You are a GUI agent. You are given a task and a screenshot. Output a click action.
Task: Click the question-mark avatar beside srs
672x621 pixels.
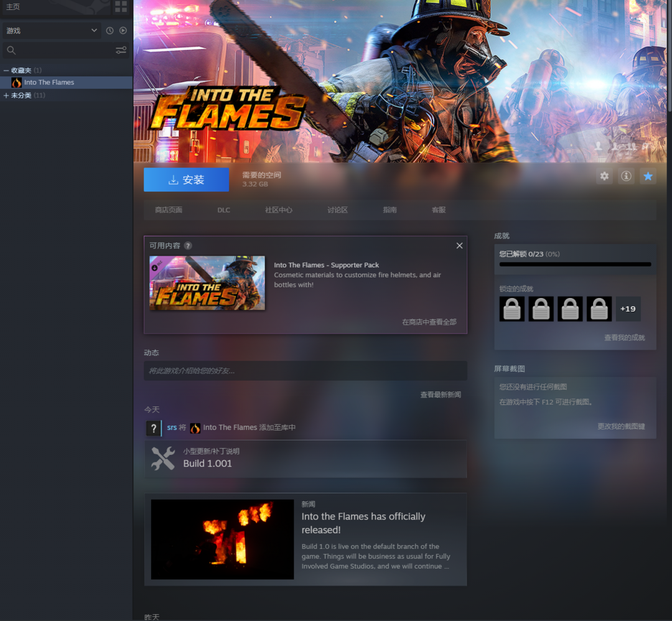click(154, 427)
